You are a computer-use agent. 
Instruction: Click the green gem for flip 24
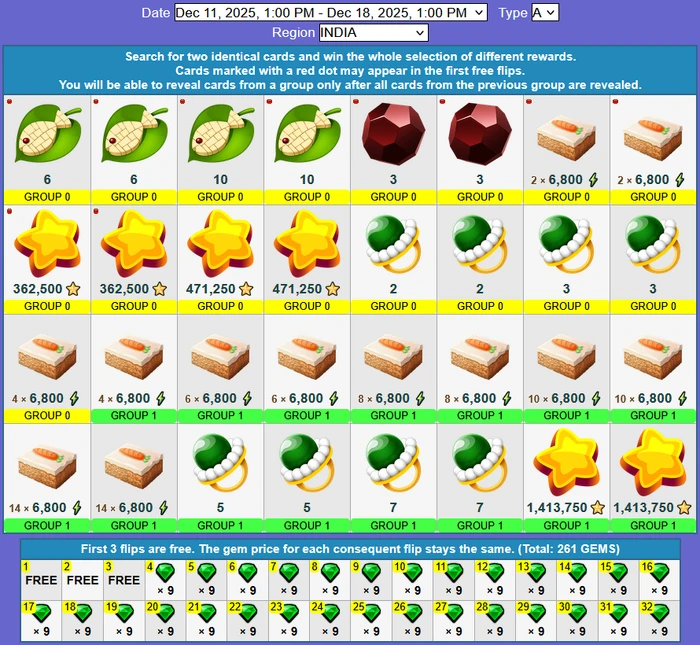pos(330,614)
